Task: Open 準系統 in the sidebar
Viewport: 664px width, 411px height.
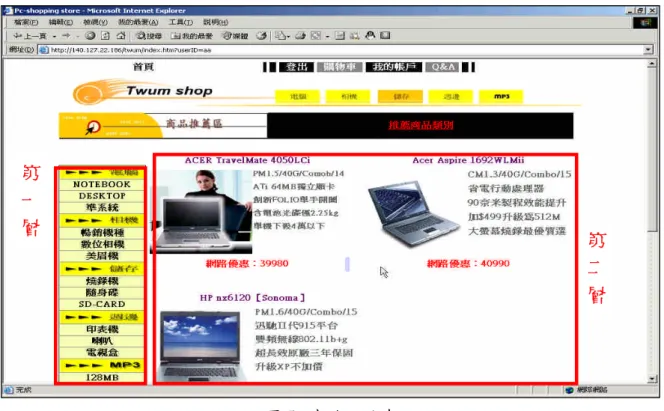Action: click(x=102, y=207)
